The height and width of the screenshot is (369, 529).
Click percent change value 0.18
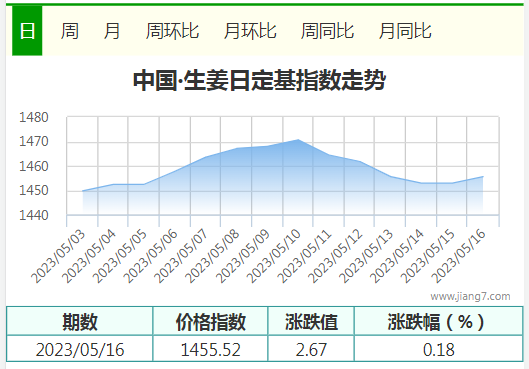click(439, 349)
